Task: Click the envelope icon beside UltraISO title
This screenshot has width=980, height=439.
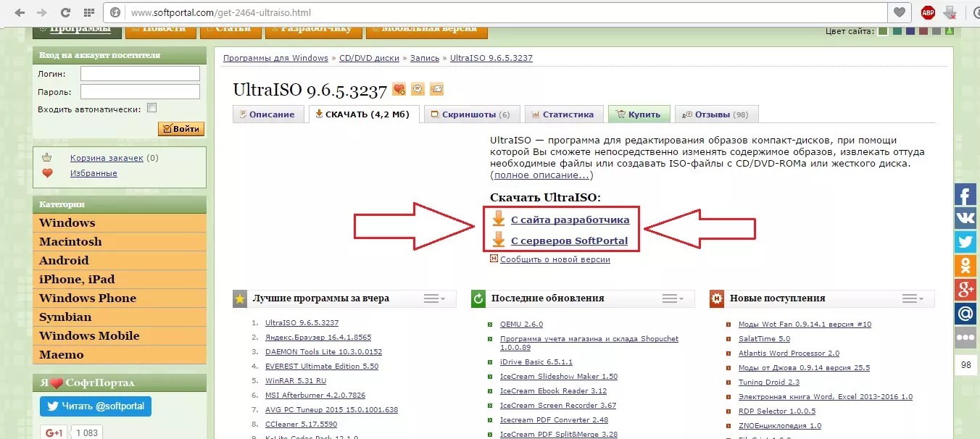Action: (436, 89)
